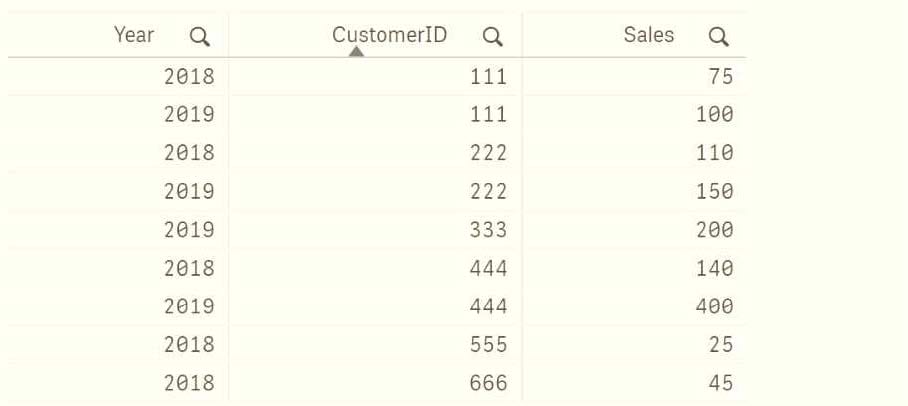Screen dimensions: 908x406
Task: Click the search icon beside Year header
Action: pos(200,37)
